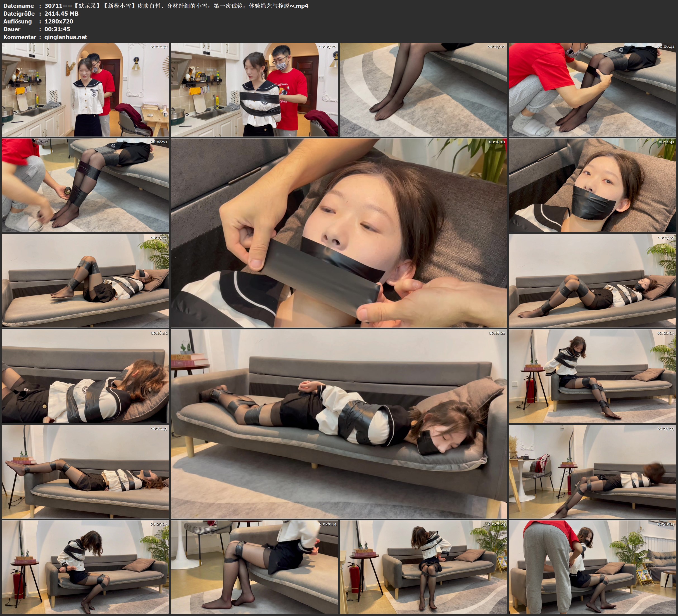This screenshot has width=678, height=616.
Task: Select the 00:05:00 thumbnail
Action: pyautogui.click(x=423, y=89)
